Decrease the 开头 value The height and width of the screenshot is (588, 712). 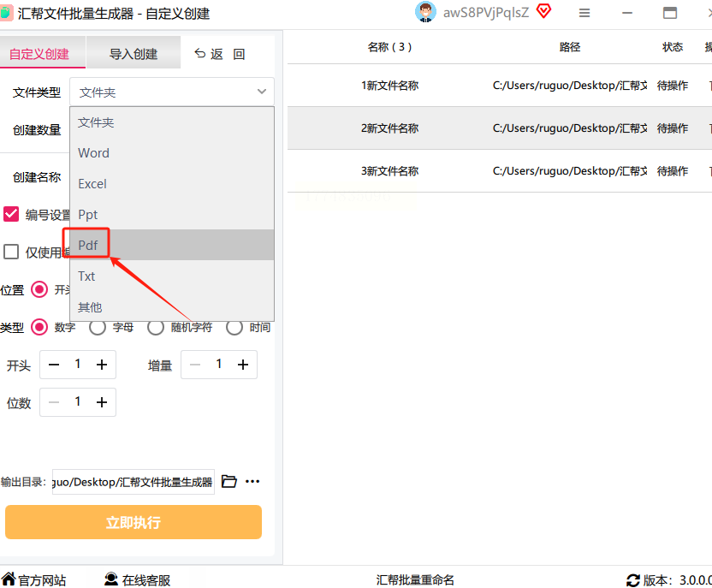[x=54, y=365]
